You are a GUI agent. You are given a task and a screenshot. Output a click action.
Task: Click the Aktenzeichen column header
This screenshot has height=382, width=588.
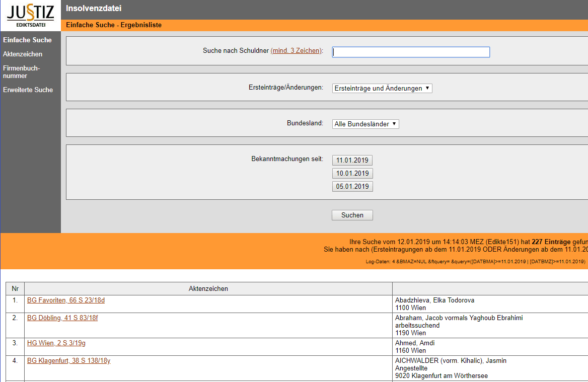tap(208, 289)
